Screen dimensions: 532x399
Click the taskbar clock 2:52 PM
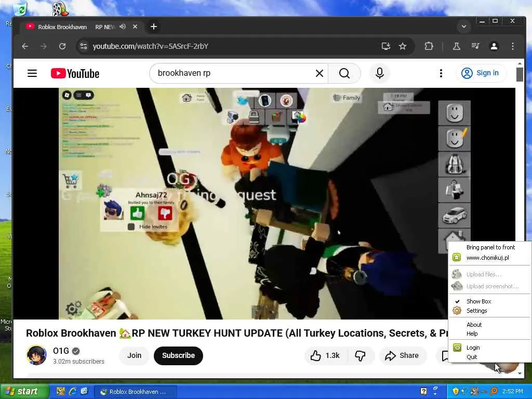click(x=513, y=392)
